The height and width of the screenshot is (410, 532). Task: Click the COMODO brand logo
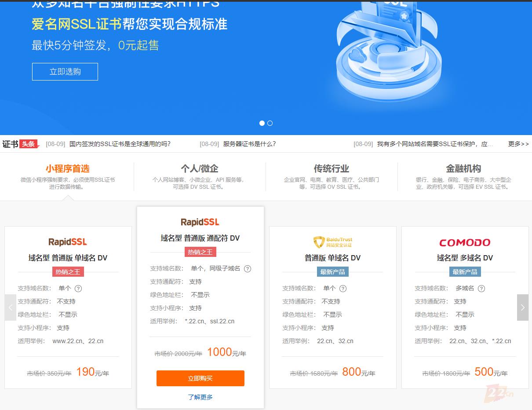click(465, 242)
